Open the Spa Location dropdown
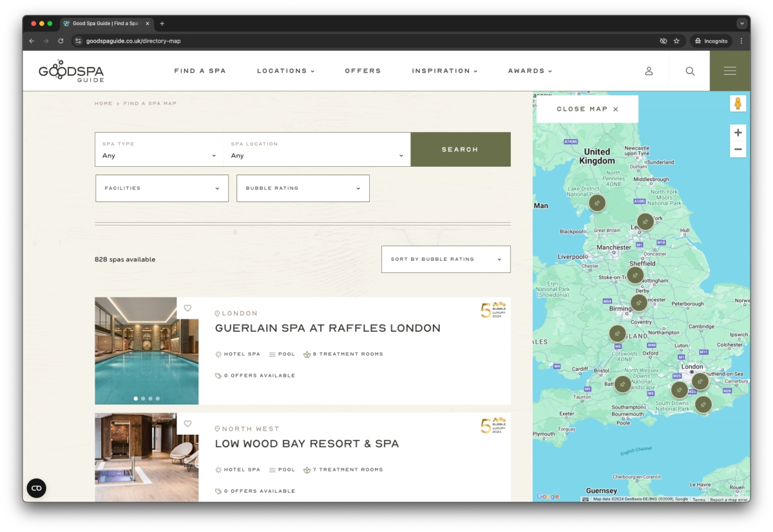This screenshot has width=773, height=532. point(317,149)
